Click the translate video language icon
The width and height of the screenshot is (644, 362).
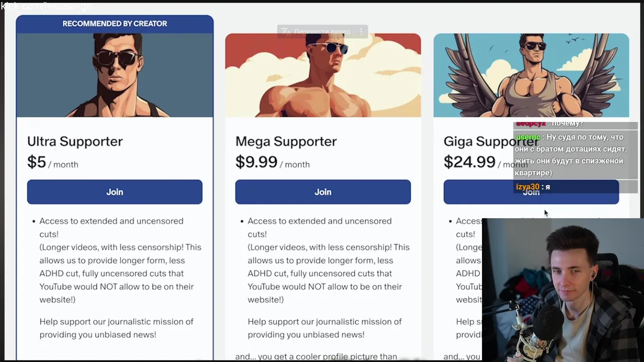click(x=286, y=32)
